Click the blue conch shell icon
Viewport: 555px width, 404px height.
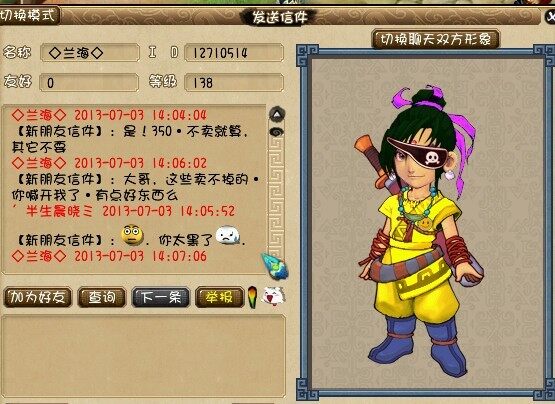coord(275,266)
